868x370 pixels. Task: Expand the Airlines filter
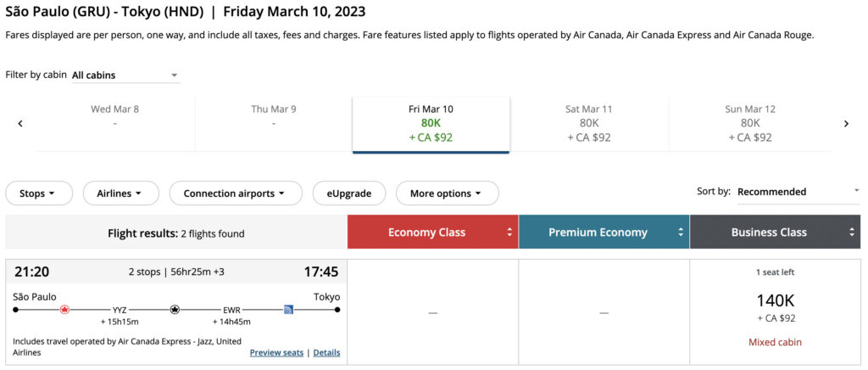pos(120,193)
